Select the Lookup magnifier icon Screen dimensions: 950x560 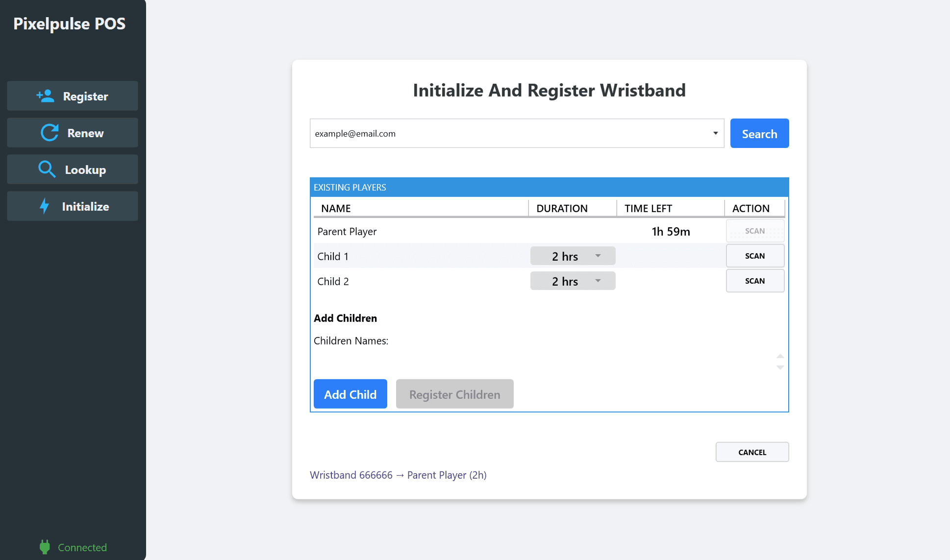point(47,169)
